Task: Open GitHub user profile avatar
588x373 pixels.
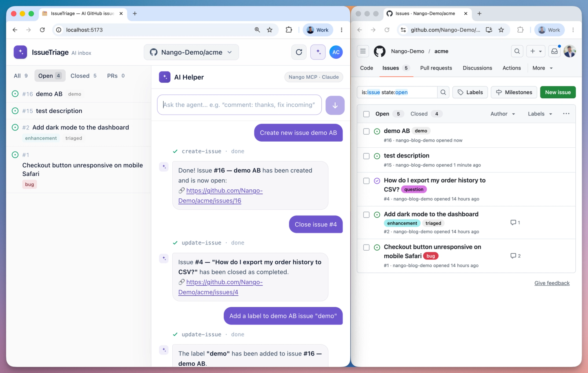Action: (570, 51)
